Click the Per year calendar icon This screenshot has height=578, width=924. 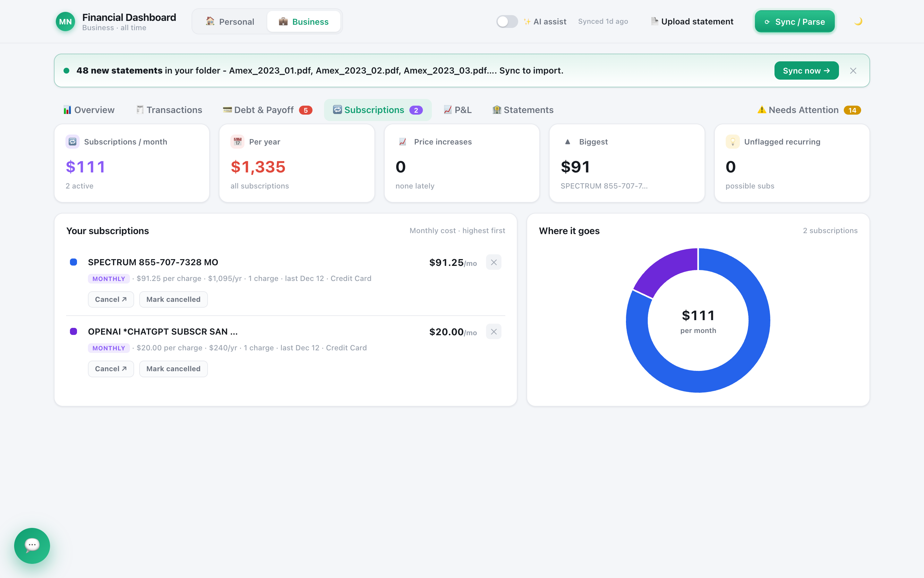pos(237,142)
